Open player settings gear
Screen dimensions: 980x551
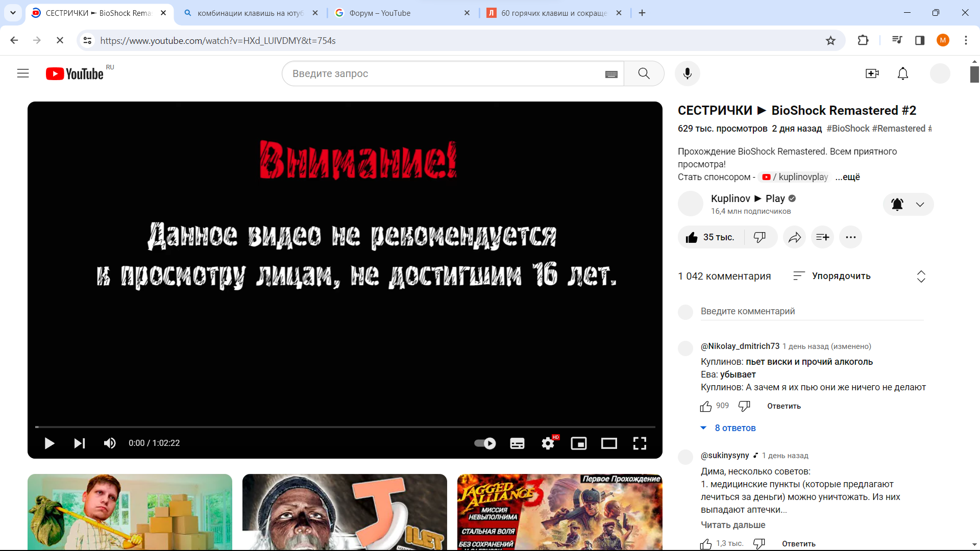[x=548, y=443]
